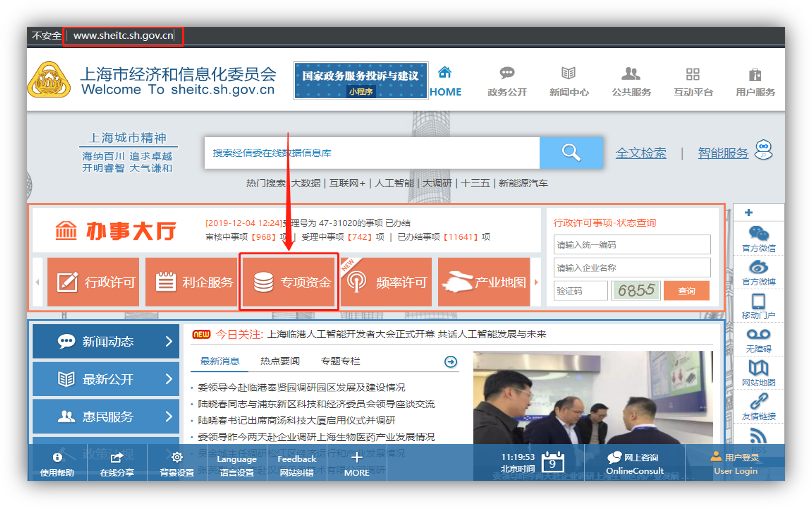Viewport: 812px width, 508px height.
Task: Click the 友情链接 chain link icon
Action: click(x=758, y=404)
